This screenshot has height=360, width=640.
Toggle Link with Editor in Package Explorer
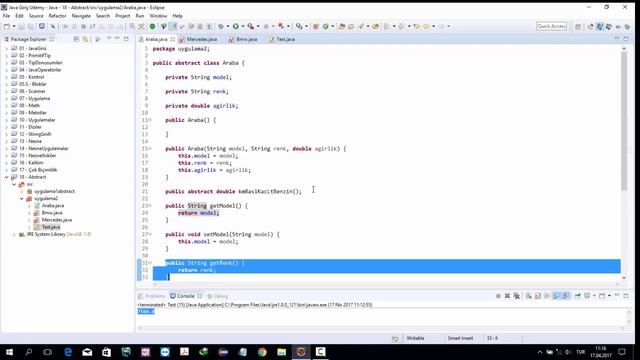[x=85, y=39]
